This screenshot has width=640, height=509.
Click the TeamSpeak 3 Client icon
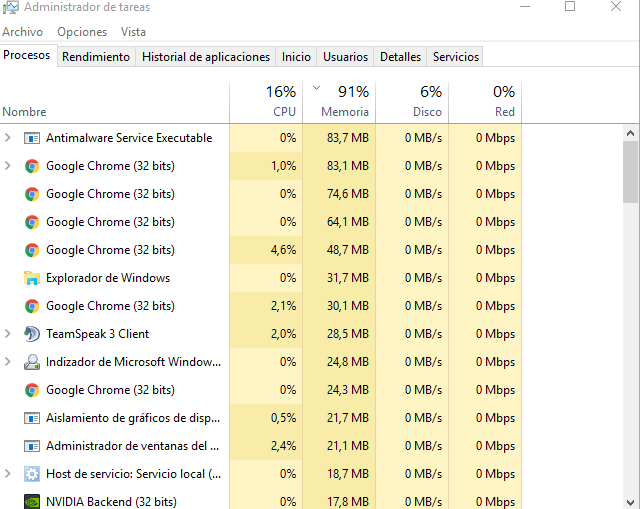point(32,334)
